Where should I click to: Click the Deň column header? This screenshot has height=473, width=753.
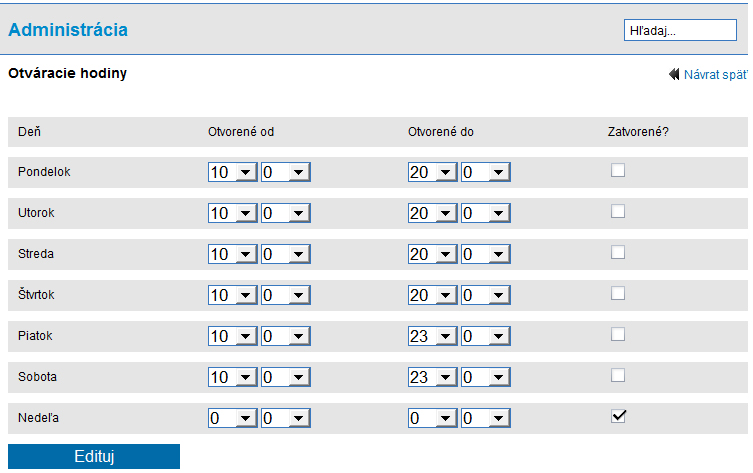[29, 132]
